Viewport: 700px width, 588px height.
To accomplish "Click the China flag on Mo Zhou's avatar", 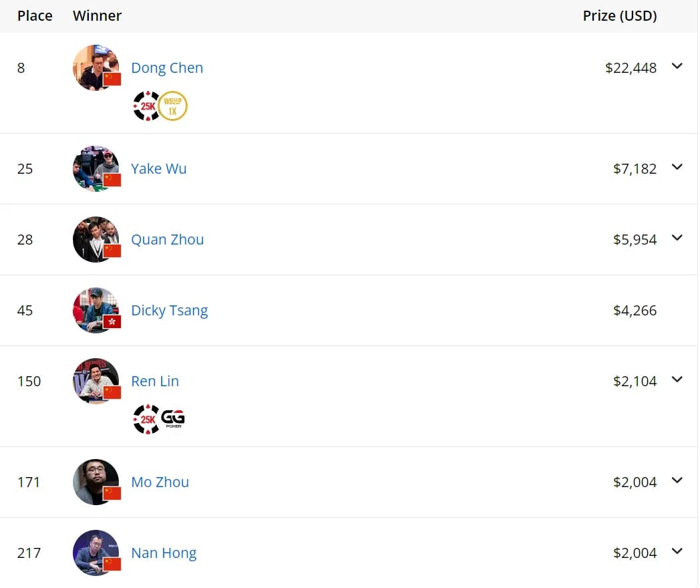I will coord(112,493).
